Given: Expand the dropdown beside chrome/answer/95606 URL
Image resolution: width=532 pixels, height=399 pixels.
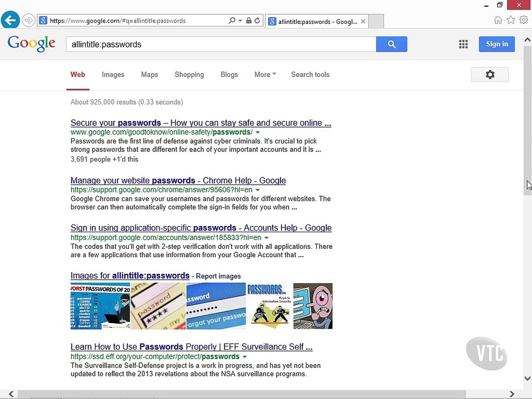Looking at the screenshot, I should 258,190.
